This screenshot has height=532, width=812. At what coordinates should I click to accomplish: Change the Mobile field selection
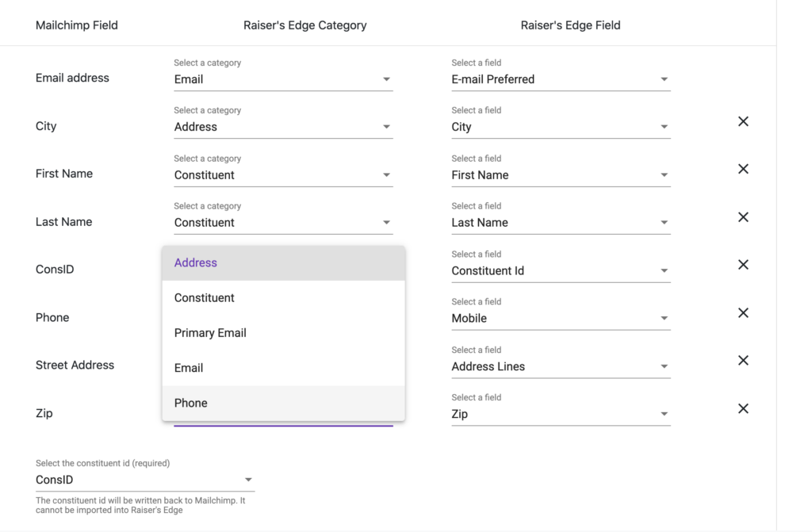[x=561, y=319]
